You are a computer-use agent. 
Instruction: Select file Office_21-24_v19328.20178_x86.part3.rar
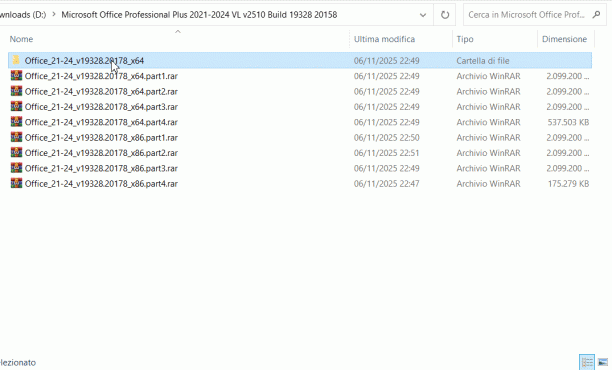[x=101, y=168]
